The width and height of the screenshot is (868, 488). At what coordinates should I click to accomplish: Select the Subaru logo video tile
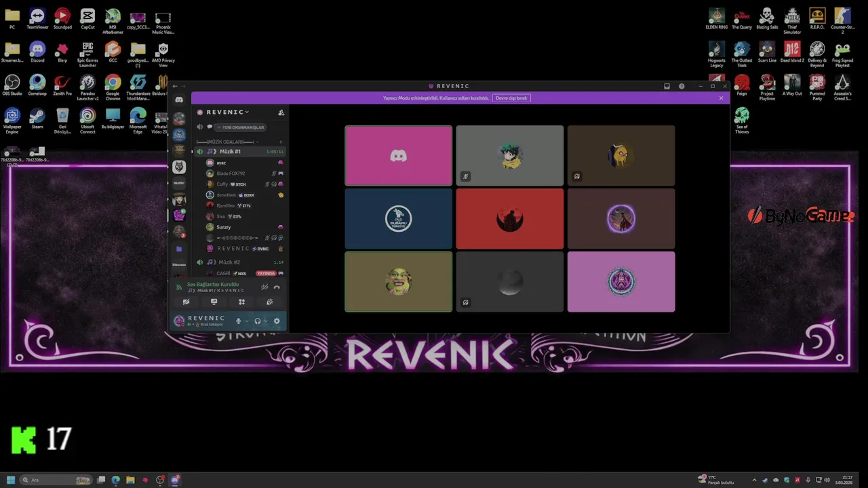tap(398, 219)
